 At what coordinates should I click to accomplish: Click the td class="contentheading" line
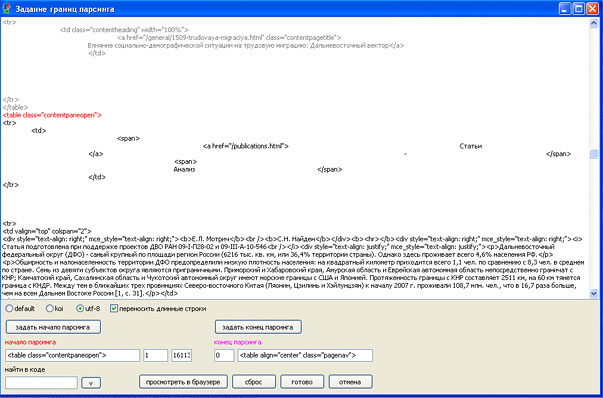(x=124, y=30)
